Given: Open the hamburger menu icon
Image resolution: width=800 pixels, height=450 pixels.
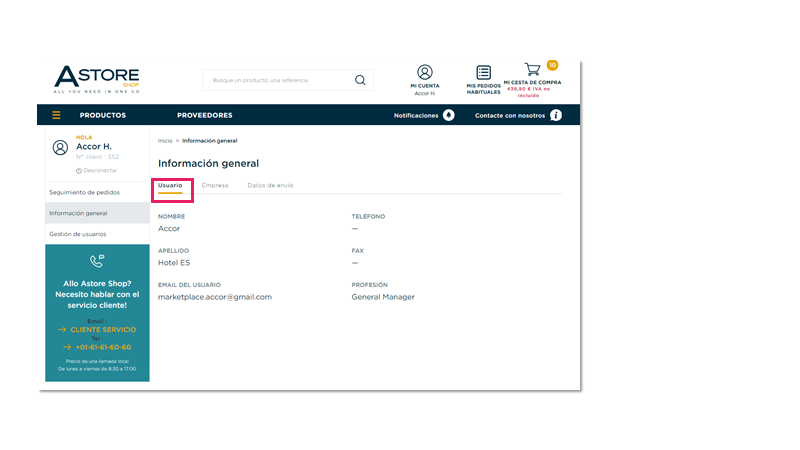Looking at the screenshot, I should pos(56,115).
